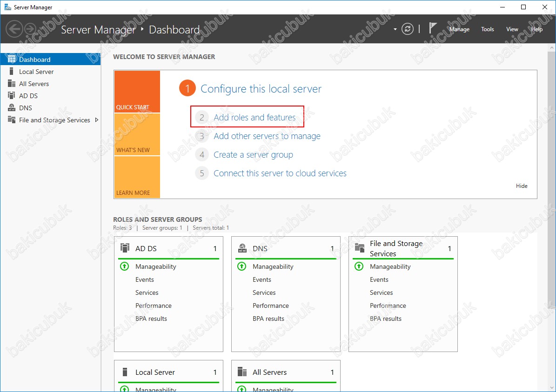
Task: Click the AD DS tile icon
Action: pos(125,248)
